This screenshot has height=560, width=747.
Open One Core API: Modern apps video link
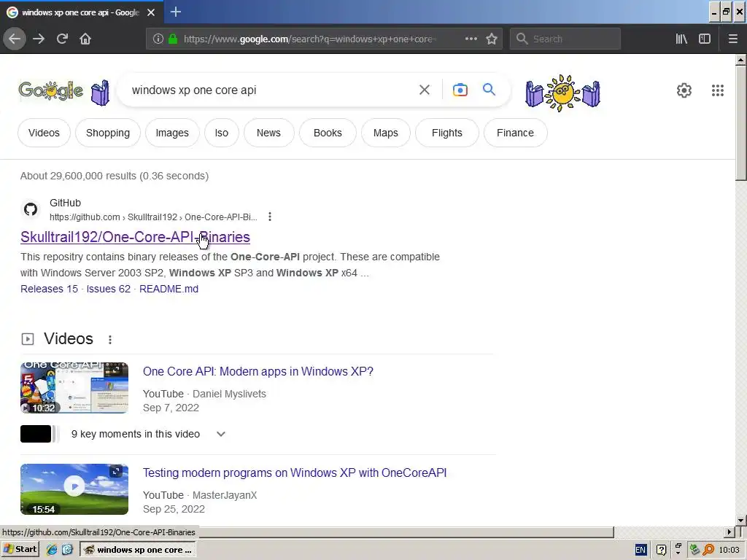pos(258,371)
